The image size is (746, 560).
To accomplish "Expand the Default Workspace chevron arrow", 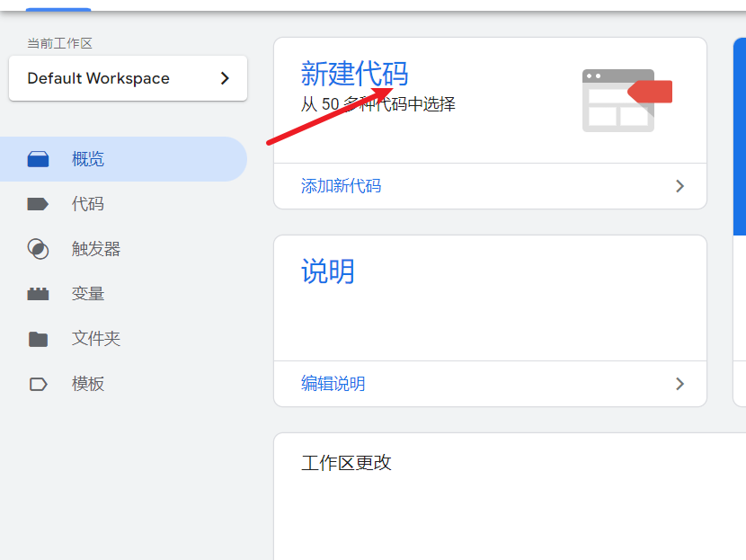I will pyautogui.click(x=225, y=78).
